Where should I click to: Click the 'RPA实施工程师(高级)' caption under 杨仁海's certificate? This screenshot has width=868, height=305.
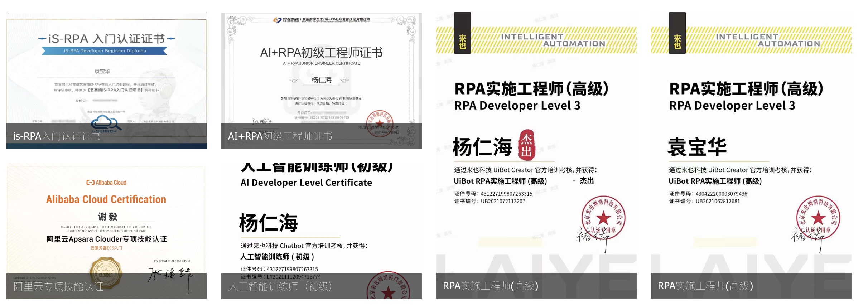pos(491,286)
